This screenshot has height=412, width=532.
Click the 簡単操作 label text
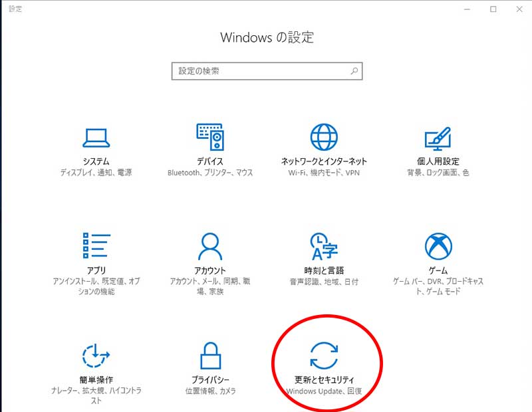[x=96, y=380]
